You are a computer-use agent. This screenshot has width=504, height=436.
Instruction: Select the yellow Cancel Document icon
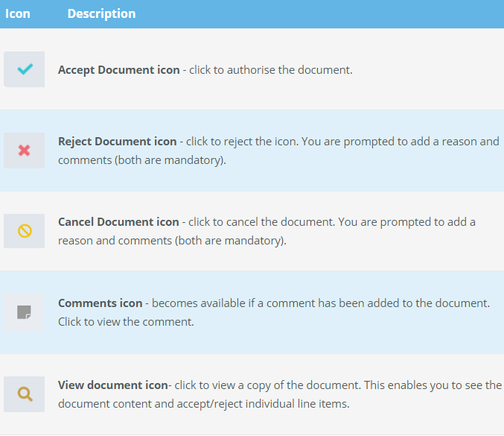24,231
